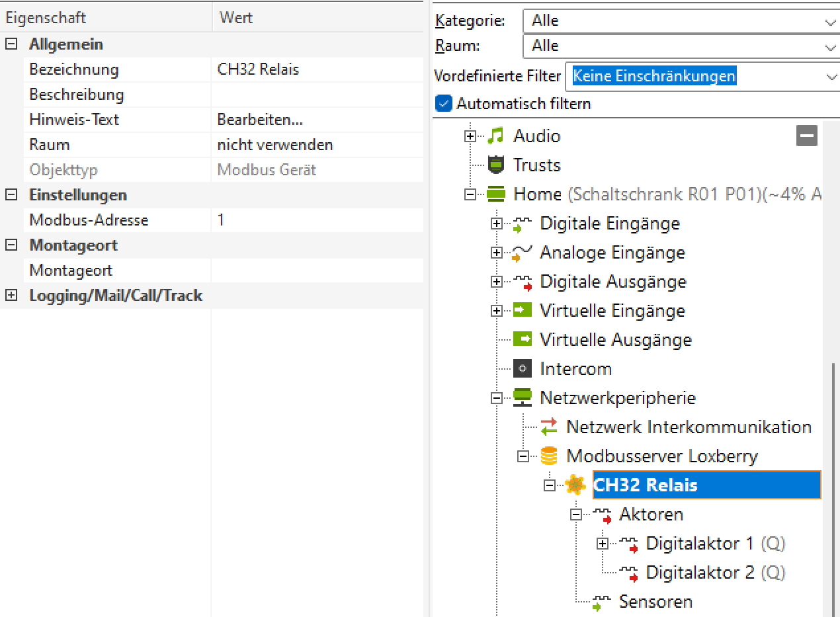Click the Trusts shield icon
Screen dimensions: 840x617
(495, 165)
